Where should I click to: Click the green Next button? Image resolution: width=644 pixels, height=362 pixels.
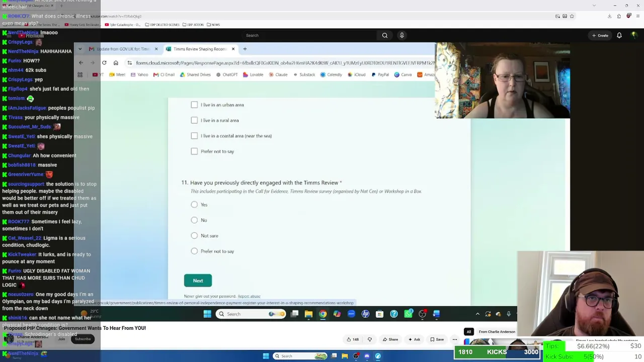[198, 281]
